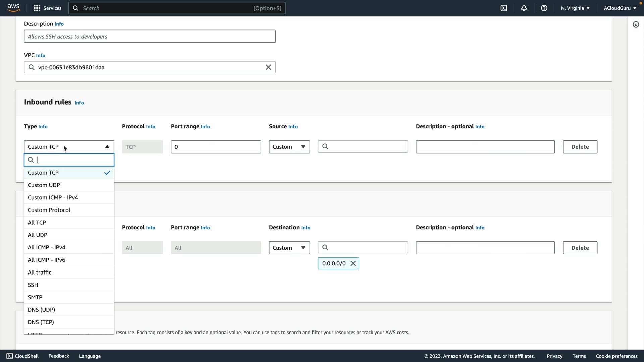Viewport: 644px width, 362px height.
Task: Open the right side info panel icon
Action: (636, 24)
